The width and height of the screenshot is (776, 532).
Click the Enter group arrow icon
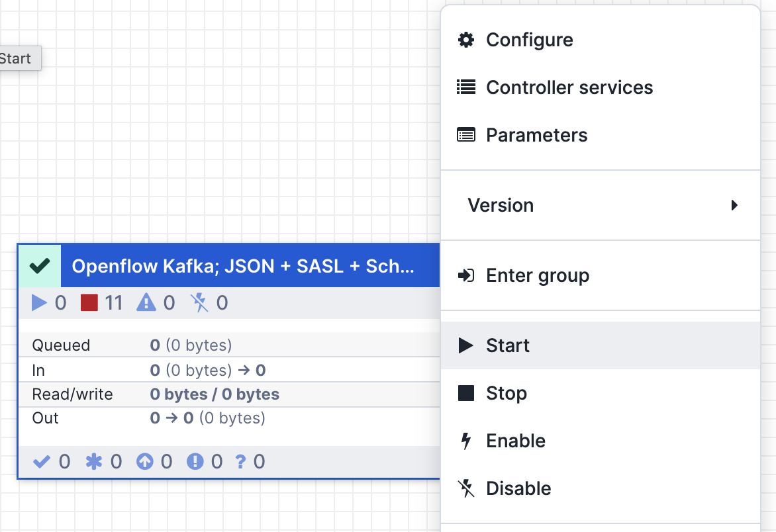465,275
